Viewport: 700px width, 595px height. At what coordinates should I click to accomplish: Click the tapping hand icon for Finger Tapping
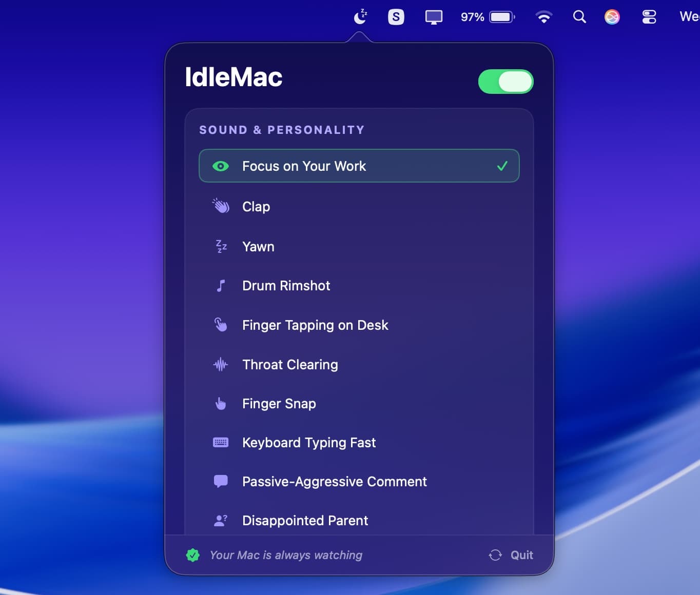tap(221, 325)
